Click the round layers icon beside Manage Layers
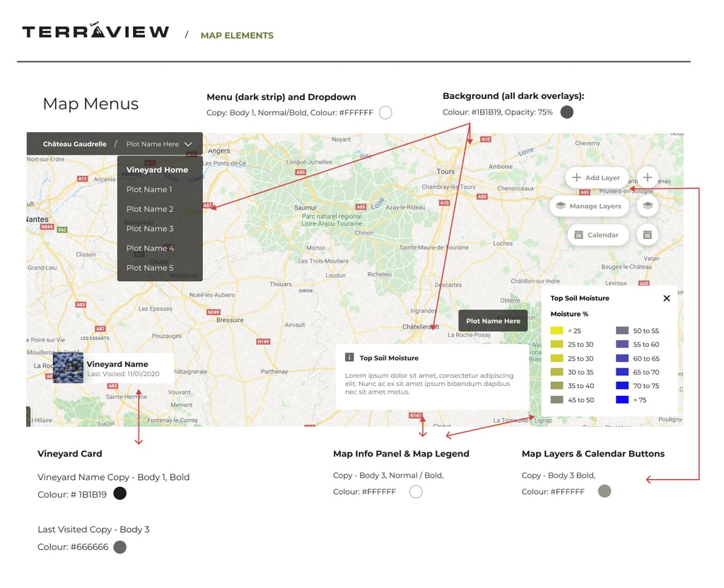 (x=648, y=206)
